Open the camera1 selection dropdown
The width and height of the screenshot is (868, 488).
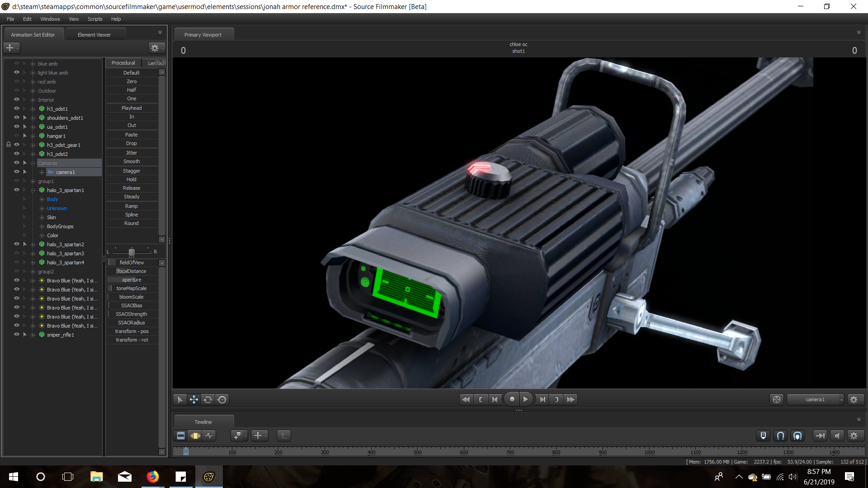[815, 399]
